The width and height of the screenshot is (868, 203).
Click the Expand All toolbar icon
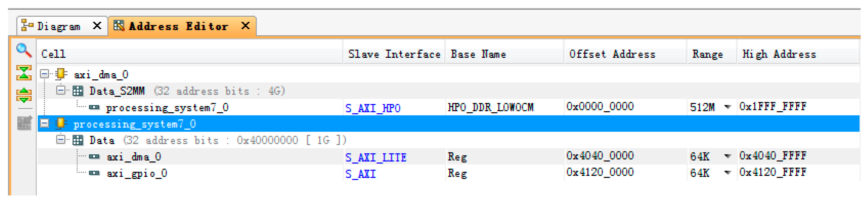pyautogui.click(x=24, y=95)
